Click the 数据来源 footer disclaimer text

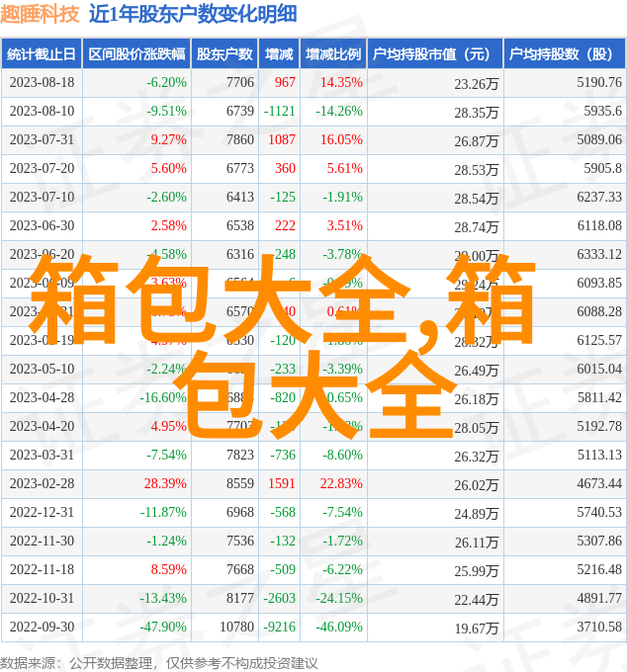pyautogui.click(x=158, y=663)
